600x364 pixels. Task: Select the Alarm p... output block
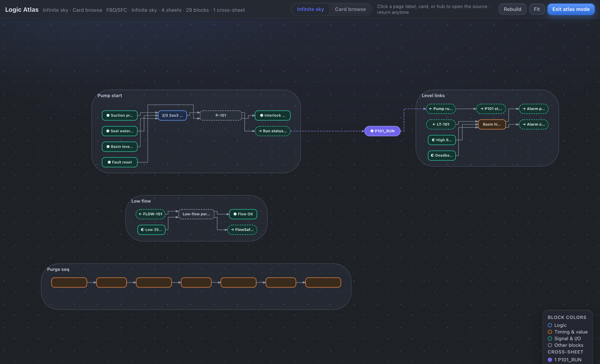[x=534, y=109]
